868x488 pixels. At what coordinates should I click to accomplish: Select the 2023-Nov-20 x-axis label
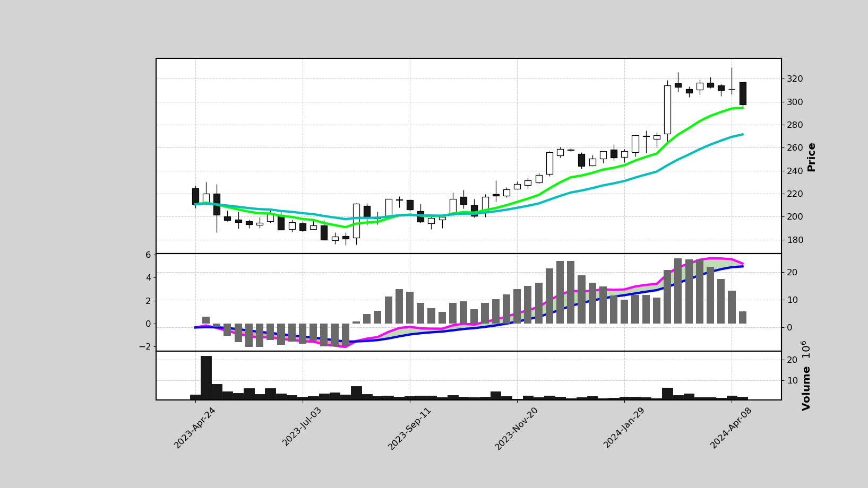[x=517, y=429]
